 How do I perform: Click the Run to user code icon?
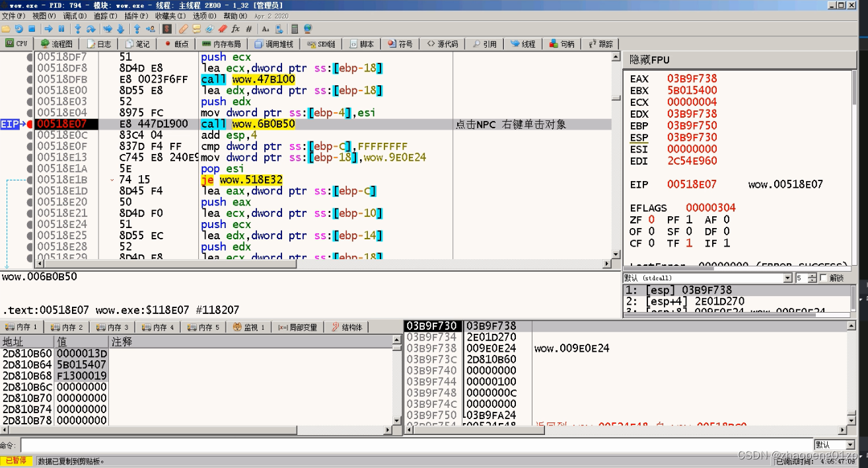pyautogui.click(x=151, y=29)
